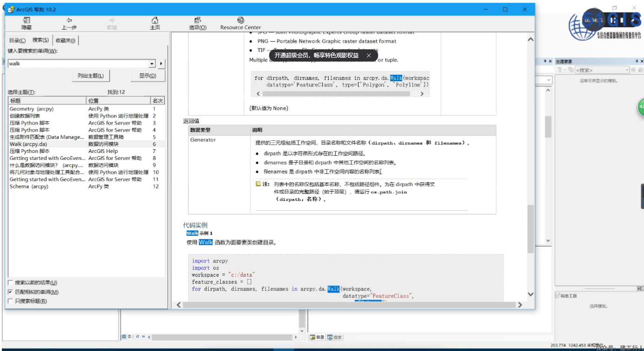Click the 显示(D) button
Viewport: 644px width, 351px height.
point(148,76)
